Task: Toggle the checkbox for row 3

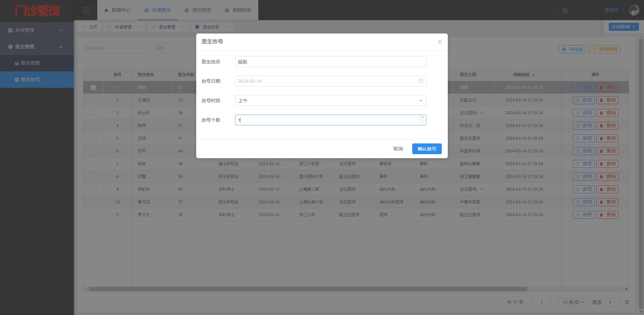Action: click(x=93, y=113)
